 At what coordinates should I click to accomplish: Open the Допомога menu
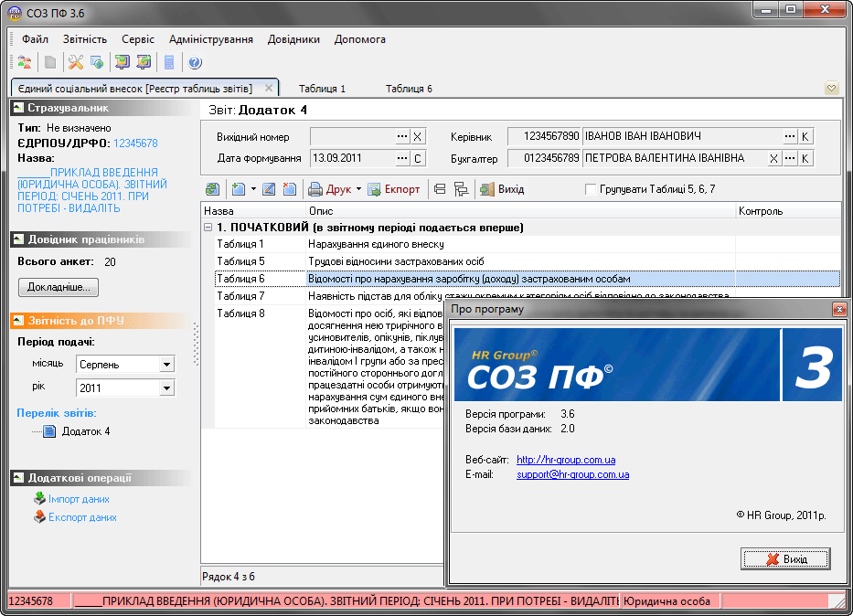359,39
